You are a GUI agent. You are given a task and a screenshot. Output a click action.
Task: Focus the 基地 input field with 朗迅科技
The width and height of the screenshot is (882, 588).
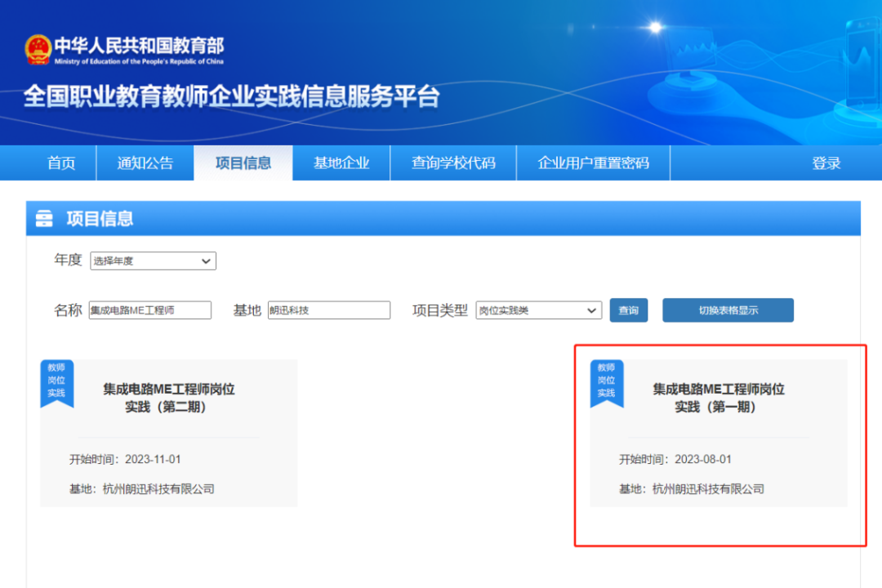pos(329,310)
